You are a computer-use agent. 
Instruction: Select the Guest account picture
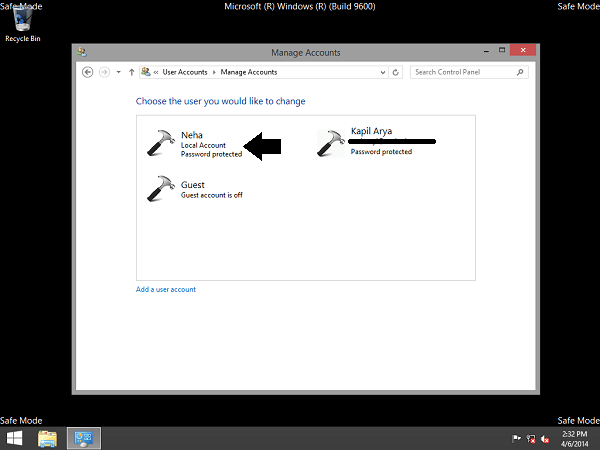[161, 189]
